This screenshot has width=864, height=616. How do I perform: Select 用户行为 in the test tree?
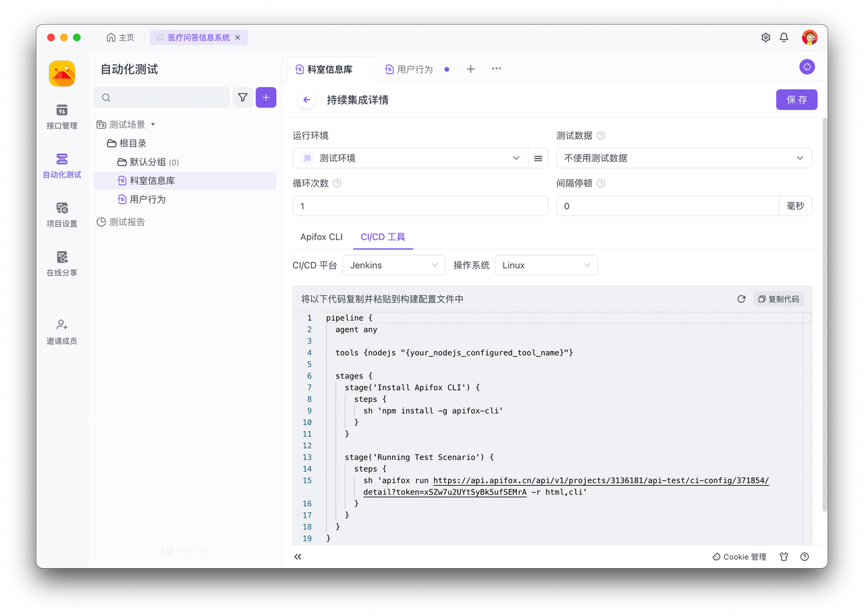(x=147, y=199)
